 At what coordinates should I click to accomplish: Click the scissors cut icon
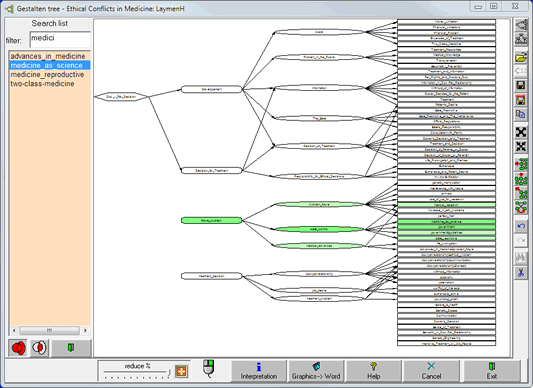[x=520, y=272]
